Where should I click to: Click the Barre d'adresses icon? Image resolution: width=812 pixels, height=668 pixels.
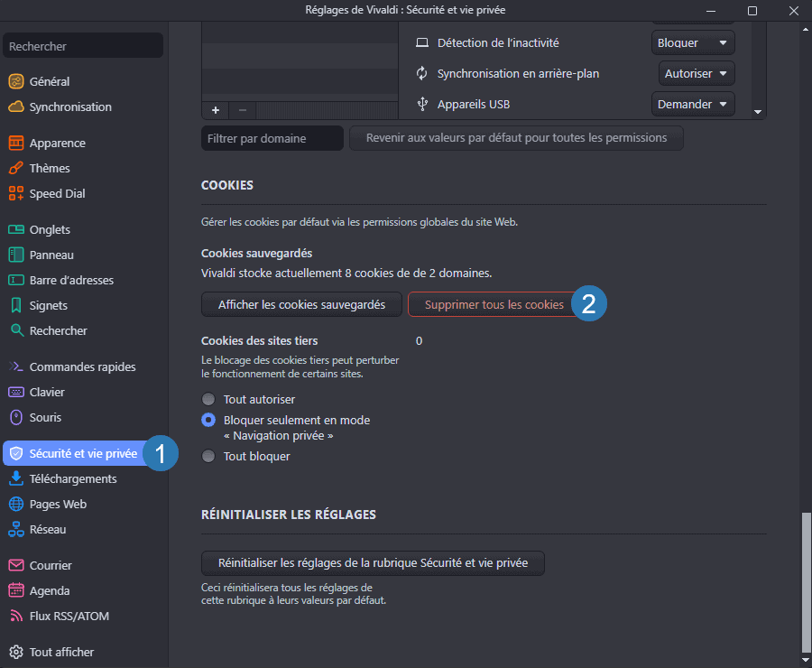point(16,281)
